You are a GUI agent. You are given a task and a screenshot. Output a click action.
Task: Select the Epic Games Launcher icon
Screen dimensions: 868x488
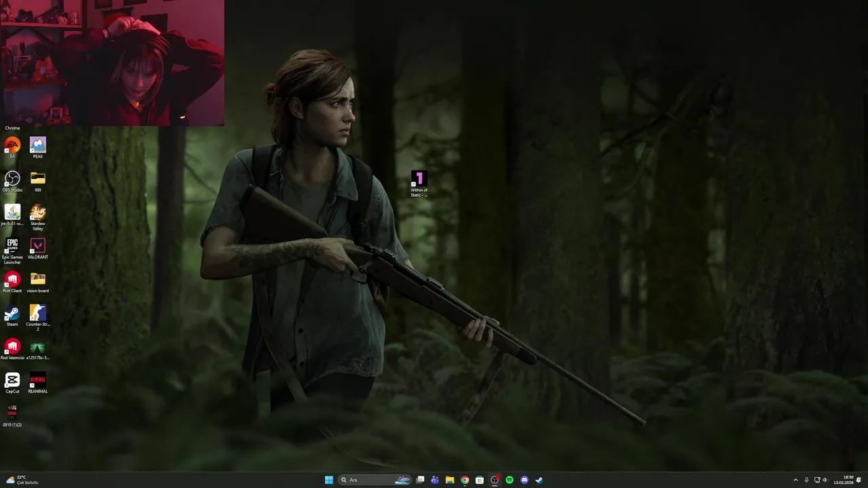point(12,251)
